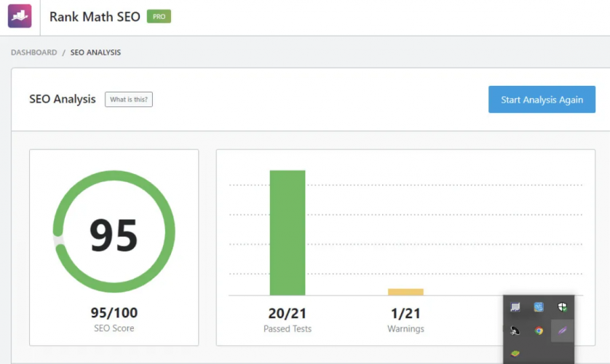Click the Rank Math logo icon

pos(20,16)
